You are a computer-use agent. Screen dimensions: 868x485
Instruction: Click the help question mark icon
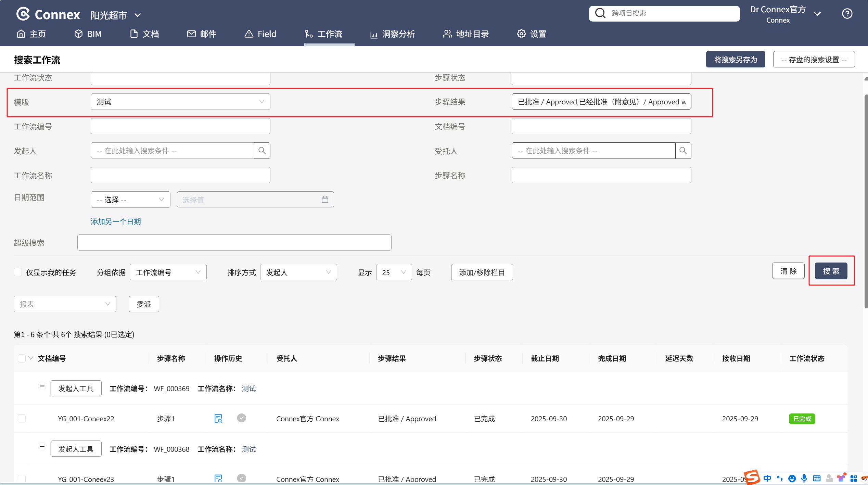(847, 14)
